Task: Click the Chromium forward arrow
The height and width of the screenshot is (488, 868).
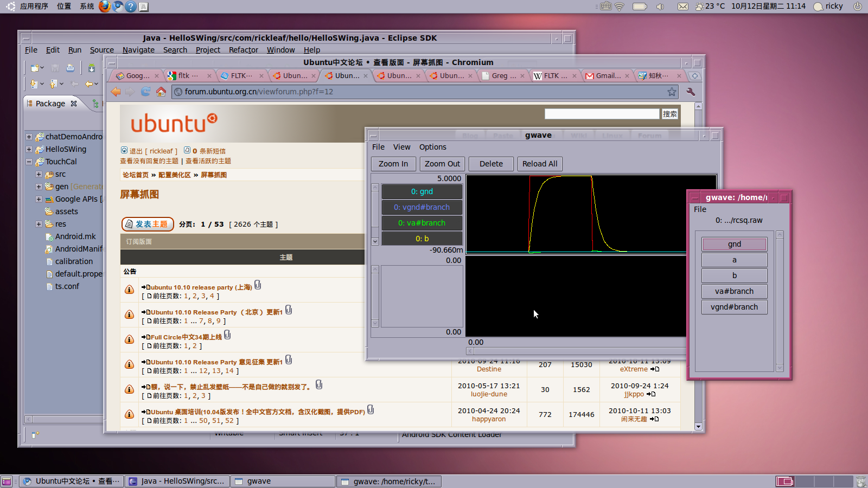Action: click(130, 92)
